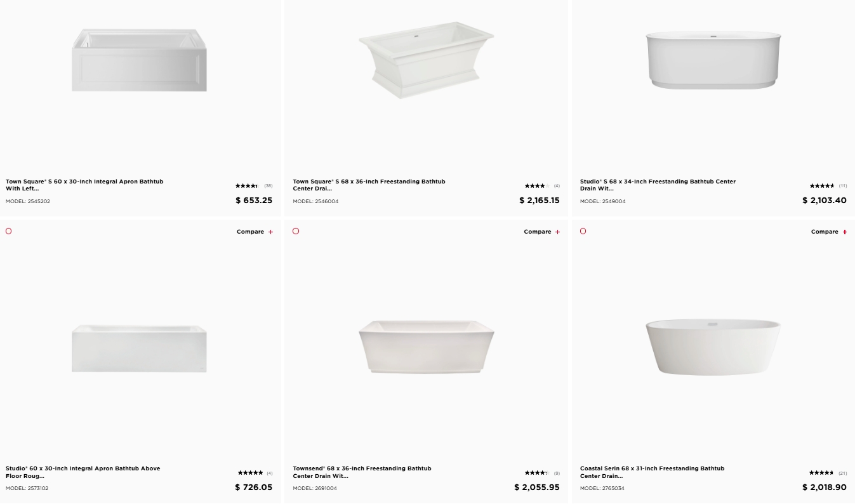Screen dimensions: 855x504
Task: Choose the color swatch on Coastal Serin card
Action: pos(583,231)
